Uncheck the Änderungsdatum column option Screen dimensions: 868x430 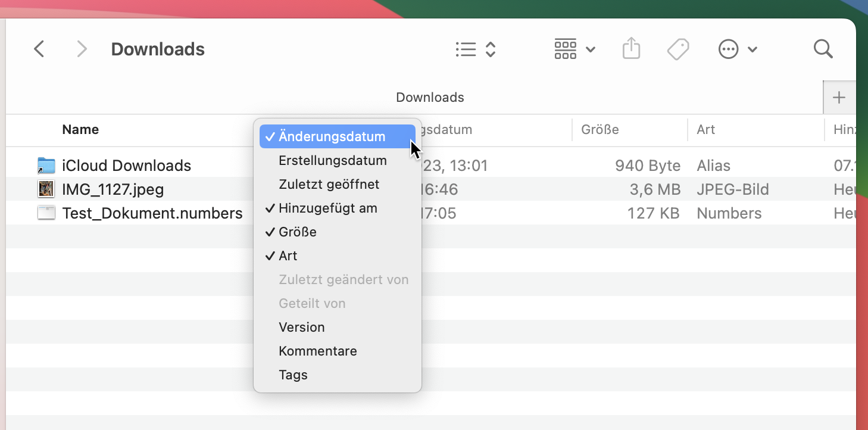tap(332, 136)
